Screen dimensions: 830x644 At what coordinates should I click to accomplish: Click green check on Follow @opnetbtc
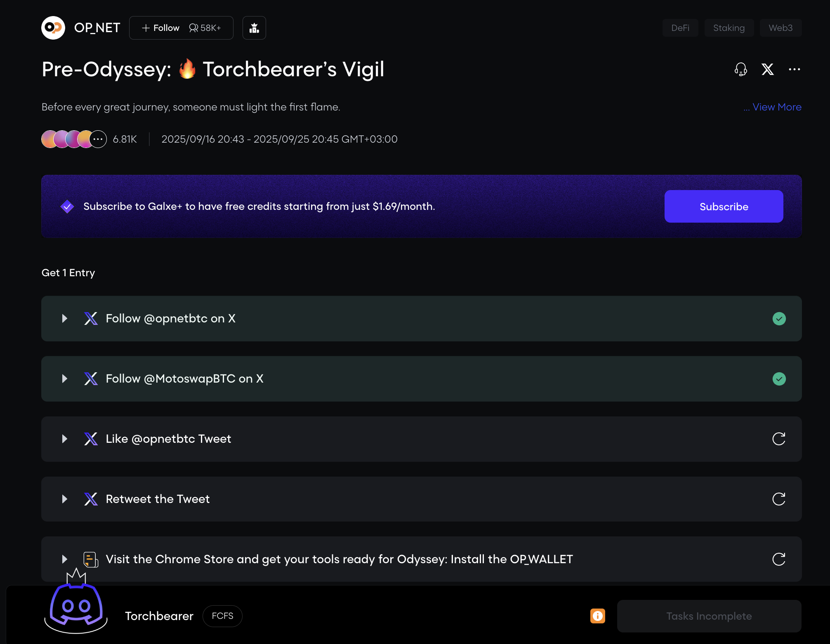pyautogui.click(x=779, y=319)
